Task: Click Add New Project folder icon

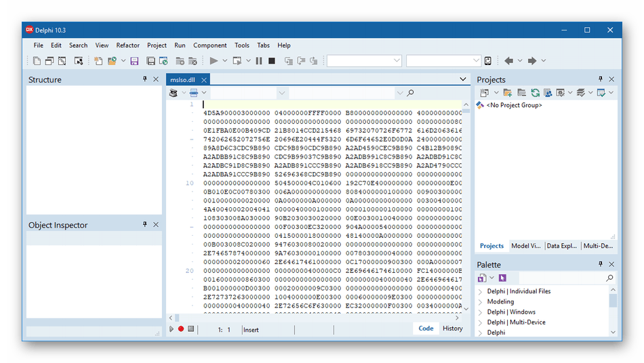Action: [508, 93]
